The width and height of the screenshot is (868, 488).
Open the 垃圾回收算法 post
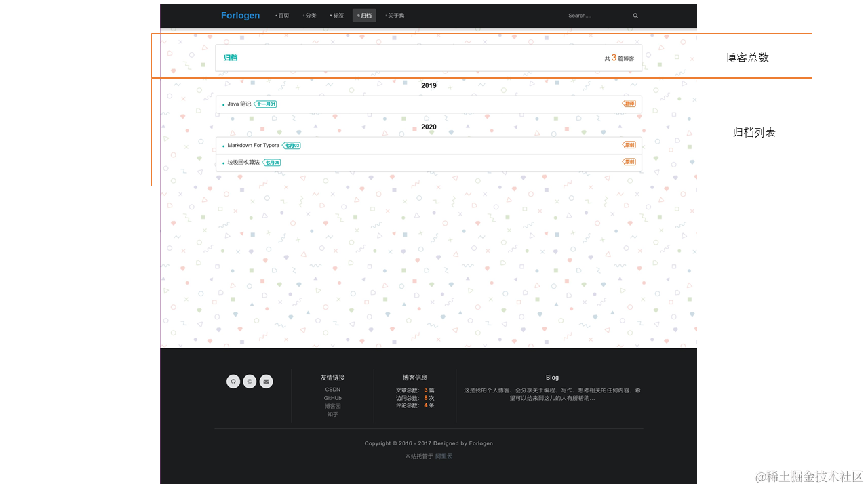(243, 163)
